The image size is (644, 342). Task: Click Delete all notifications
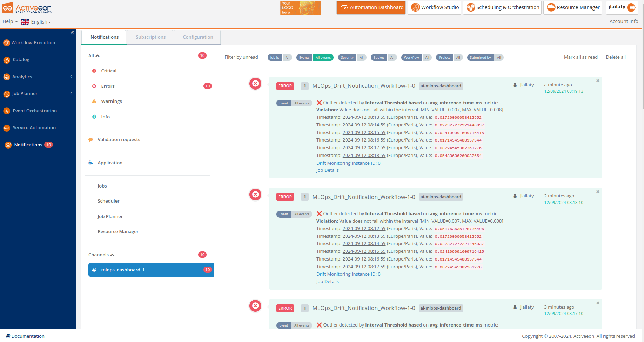[616, 57]
